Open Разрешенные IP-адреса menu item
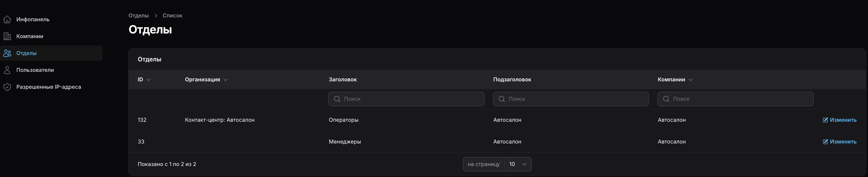The width and height of the screenshot is (868, 177). 49,87
